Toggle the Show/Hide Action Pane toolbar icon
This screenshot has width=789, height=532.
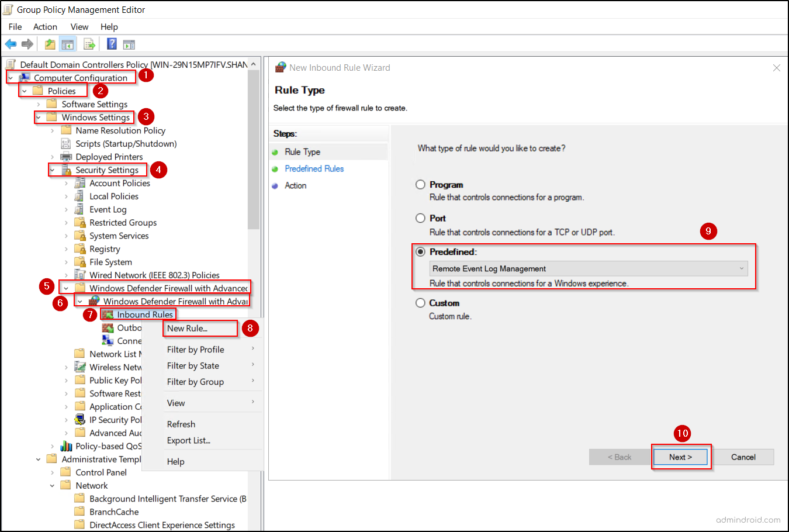pos(129,44)
